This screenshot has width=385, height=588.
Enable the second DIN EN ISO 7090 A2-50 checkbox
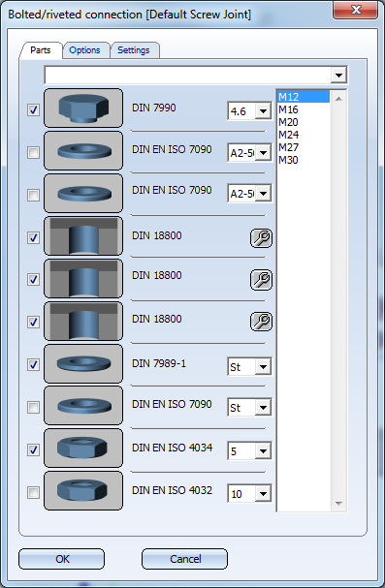pyautogui.click(x=33, y=195)
